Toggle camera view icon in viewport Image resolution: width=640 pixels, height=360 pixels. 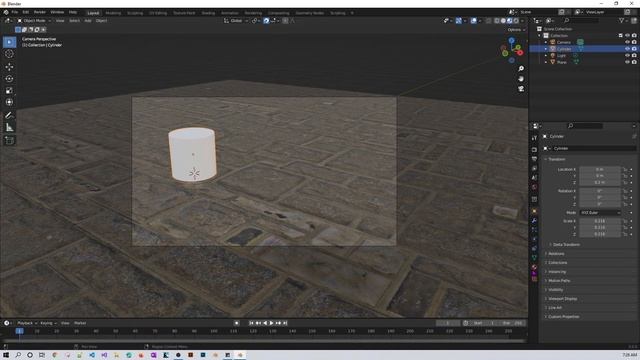tap(521, 89)
